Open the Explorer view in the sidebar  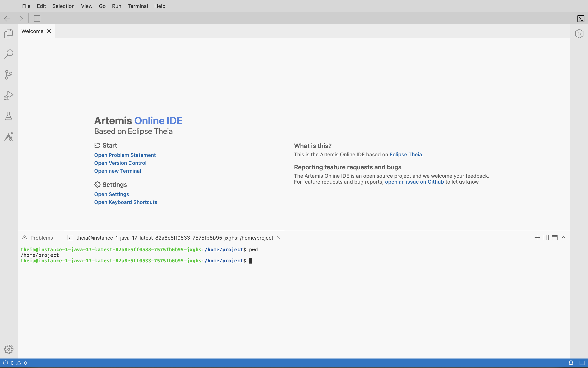click(9, 34)
